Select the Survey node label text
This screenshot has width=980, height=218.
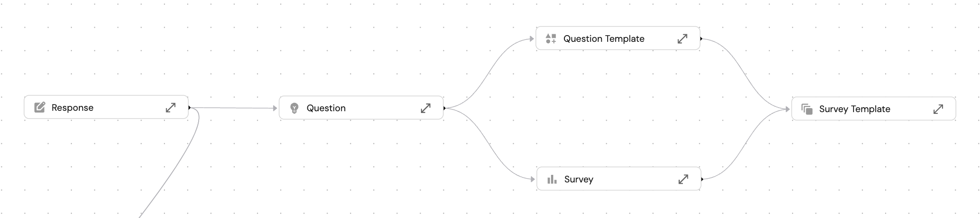(579, 179)
